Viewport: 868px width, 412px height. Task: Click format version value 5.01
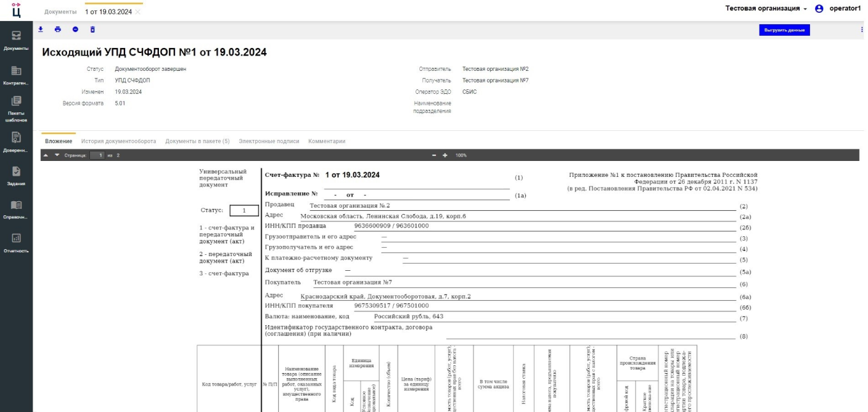[120, 103]
